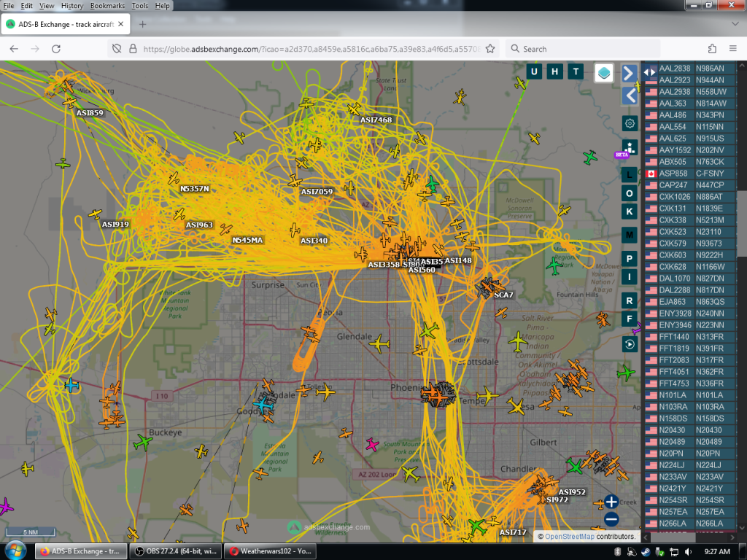The height and width of the screenshot is (560, 747).
Task: Collapse sidebar with the left chevron button
Action: (630, 96)
